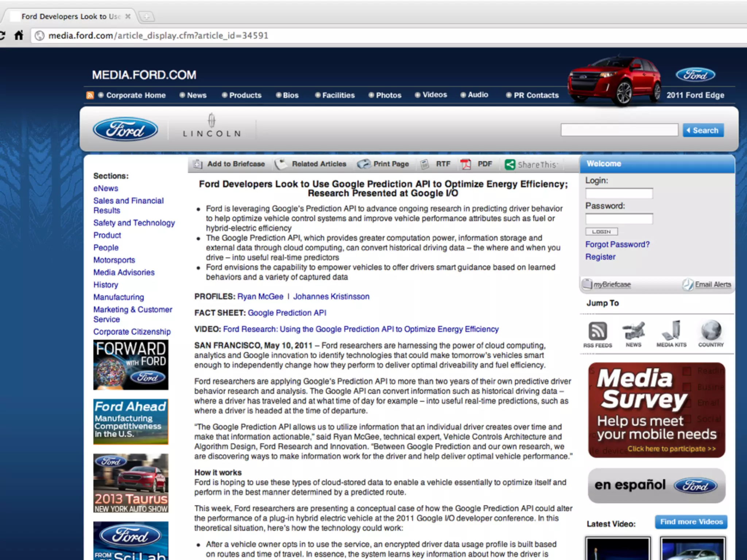
Task: Click the green ShareThis icon
Action: point(510,165)
